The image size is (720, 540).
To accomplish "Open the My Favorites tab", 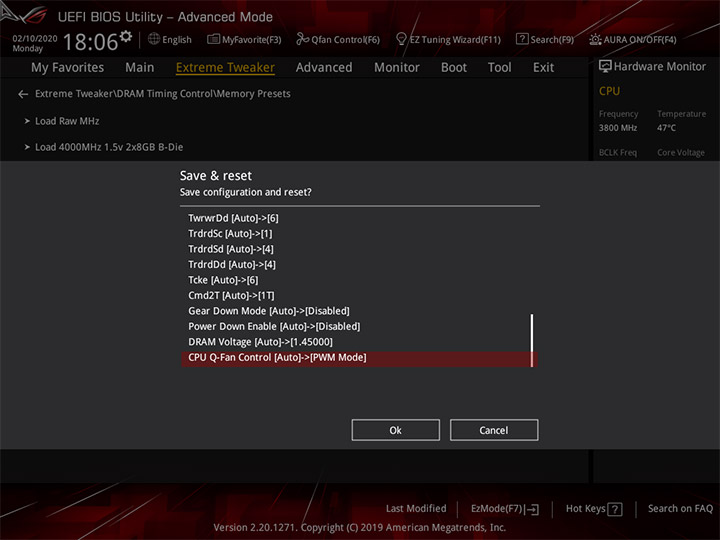I will pyautogui.click(x=68, y=68).
